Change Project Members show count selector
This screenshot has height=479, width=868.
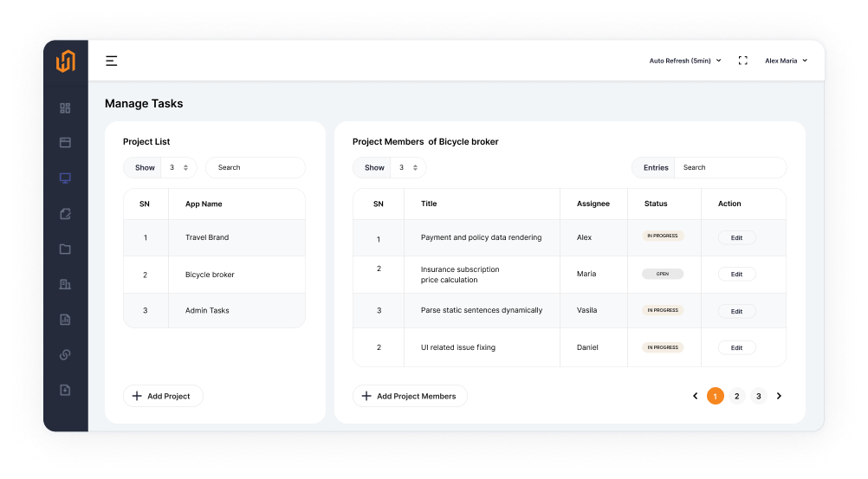pyautogui.click(x=408, y=168)
